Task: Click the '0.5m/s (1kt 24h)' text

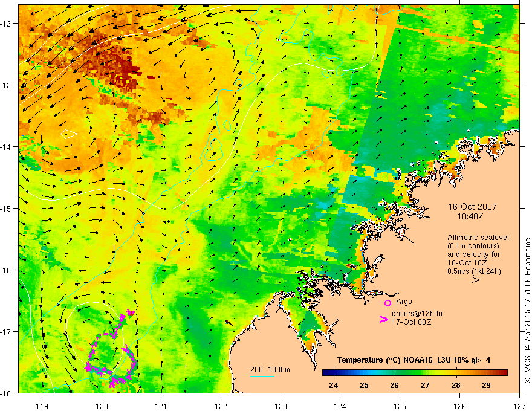Action: click(x=474, y=271)
